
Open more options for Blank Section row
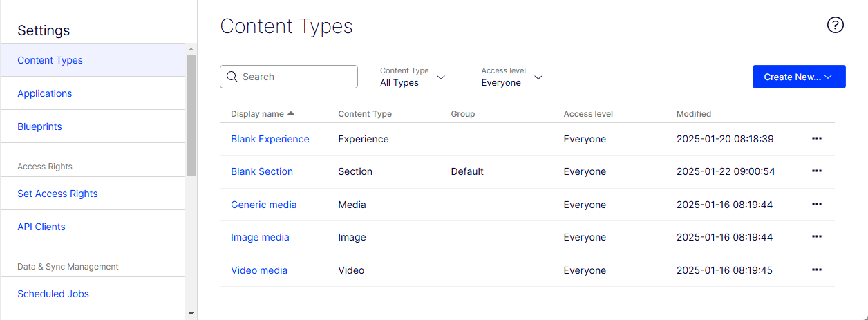(817, 171)
